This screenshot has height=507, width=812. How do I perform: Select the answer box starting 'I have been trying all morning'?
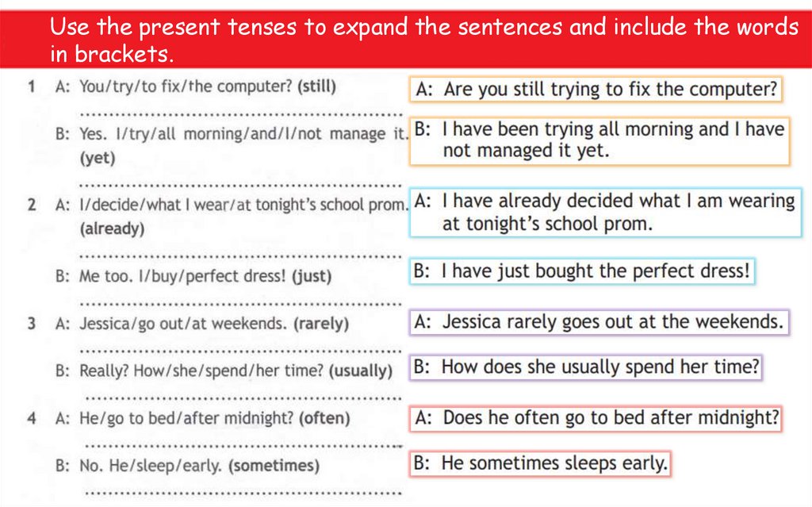tap(599, 140)
